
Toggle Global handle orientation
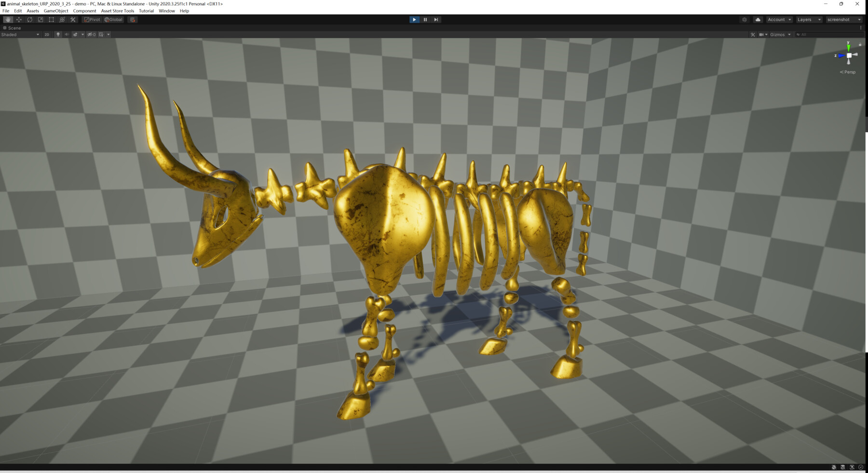113,19
